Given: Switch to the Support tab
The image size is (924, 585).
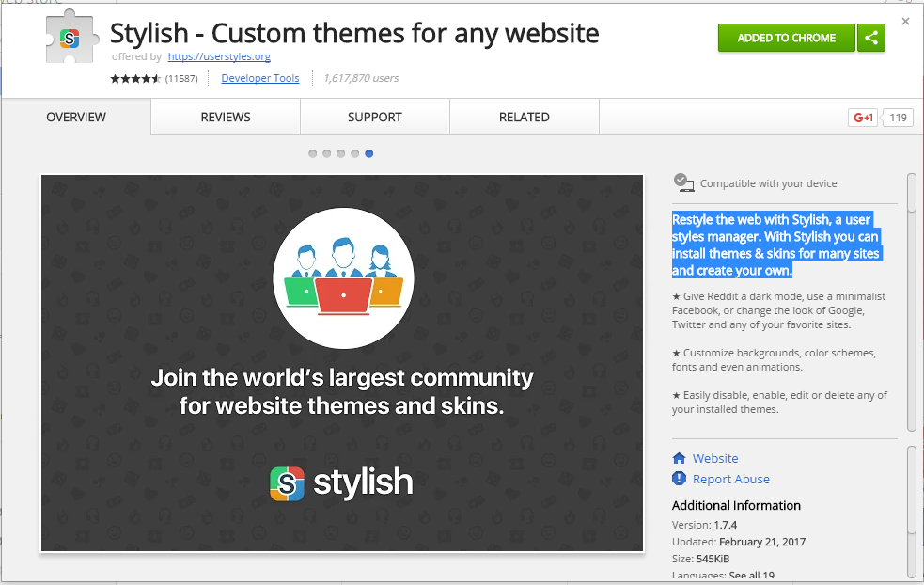Looking at the screenshot, I should click(x=375, y=117).
